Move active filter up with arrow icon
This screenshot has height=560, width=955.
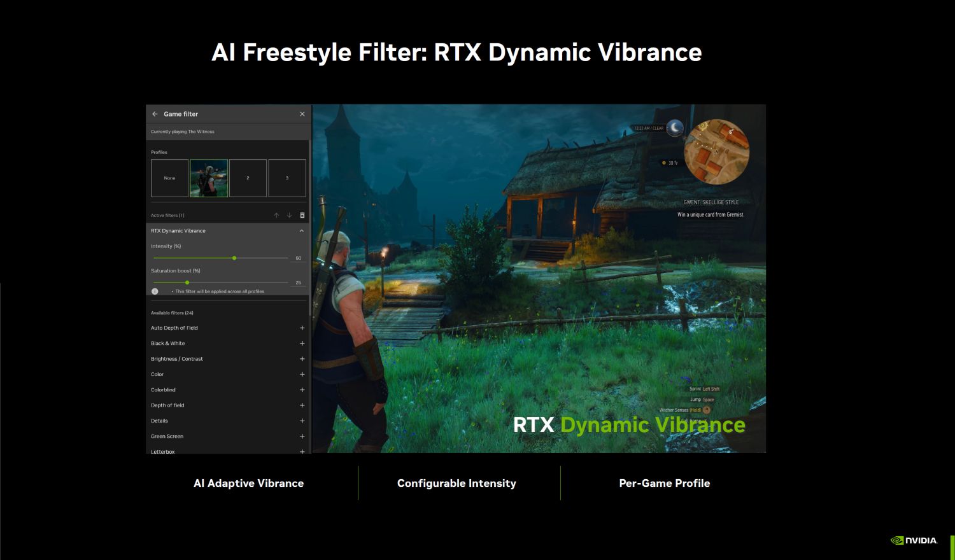[276, 215]
